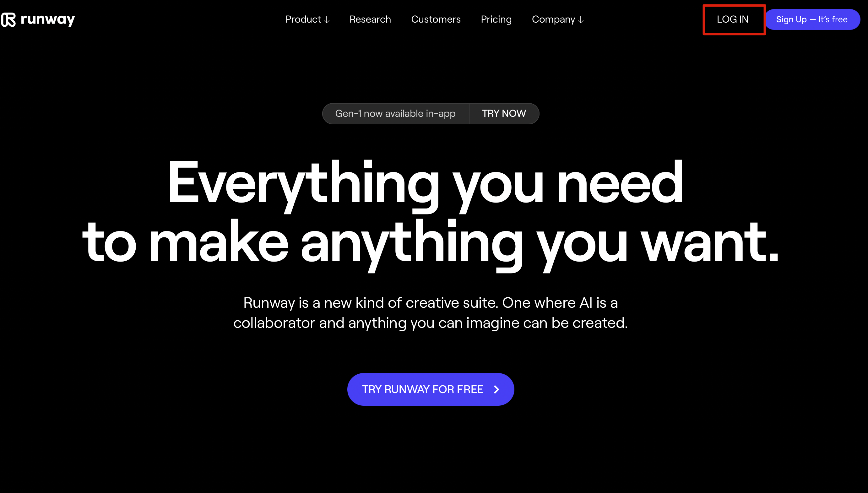Click the Gen-1 available in-app notice
868x493 pixels.
pyautogui.click(x=395, y=113)
